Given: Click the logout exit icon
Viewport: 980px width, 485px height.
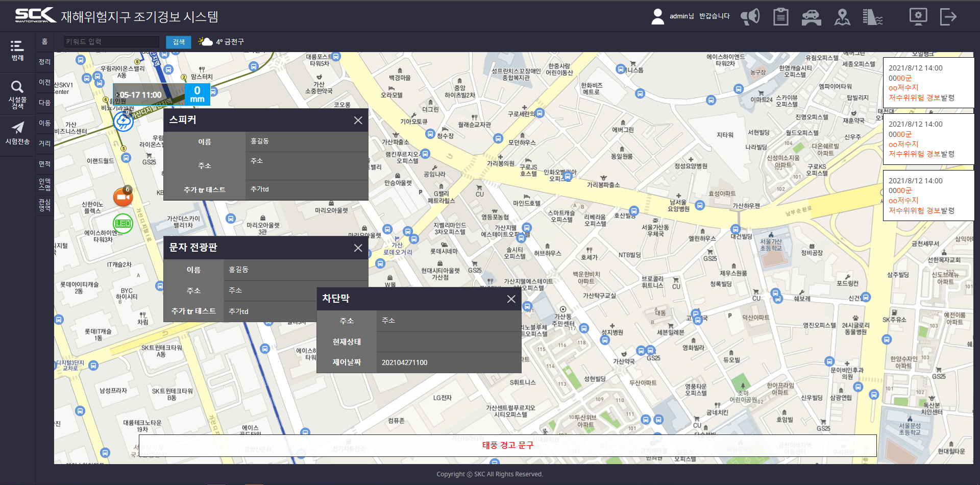Looking at the screenshot, I should click(x=948, y=17).
